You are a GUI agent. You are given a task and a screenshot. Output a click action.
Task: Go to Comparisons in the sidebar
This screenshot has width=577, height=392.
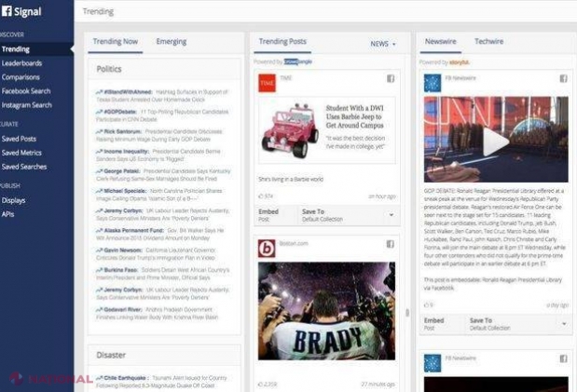click(x=21, y=77)
